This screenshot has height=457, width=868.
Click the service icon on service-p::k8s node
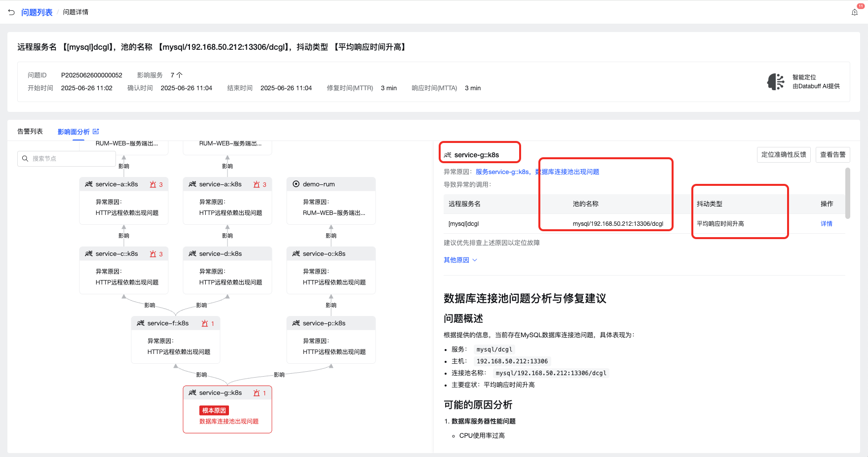point(296,323)
